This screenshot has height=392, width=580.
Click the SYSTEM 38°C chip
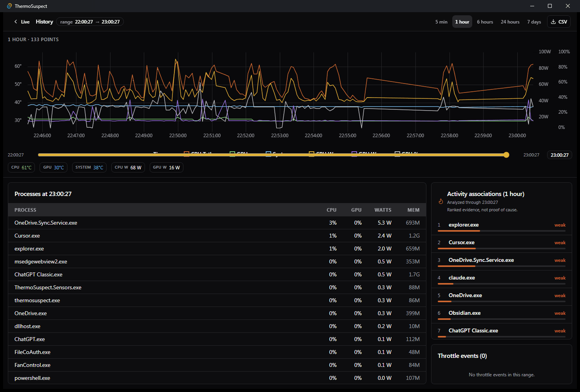[89, 167]
